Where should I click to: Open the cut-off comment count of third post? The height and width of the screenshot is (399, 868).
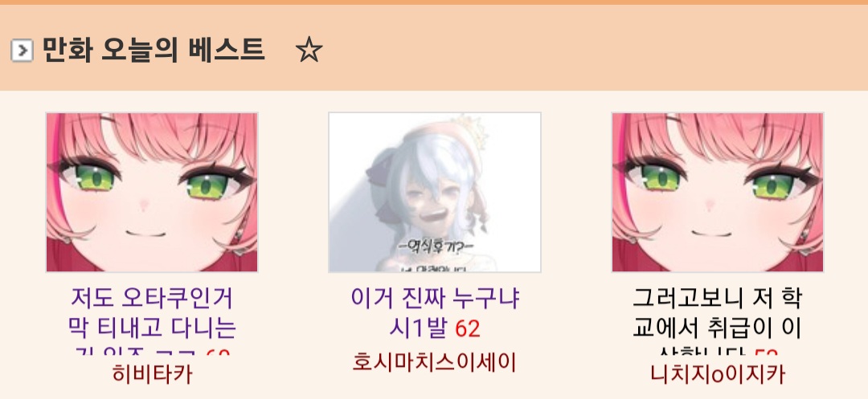pos(766,352)
